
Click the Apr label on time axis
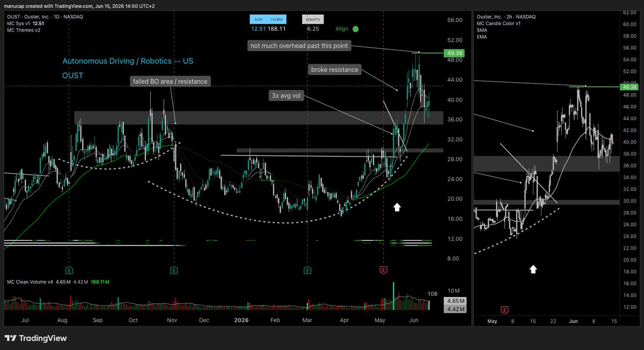[344, 320]
